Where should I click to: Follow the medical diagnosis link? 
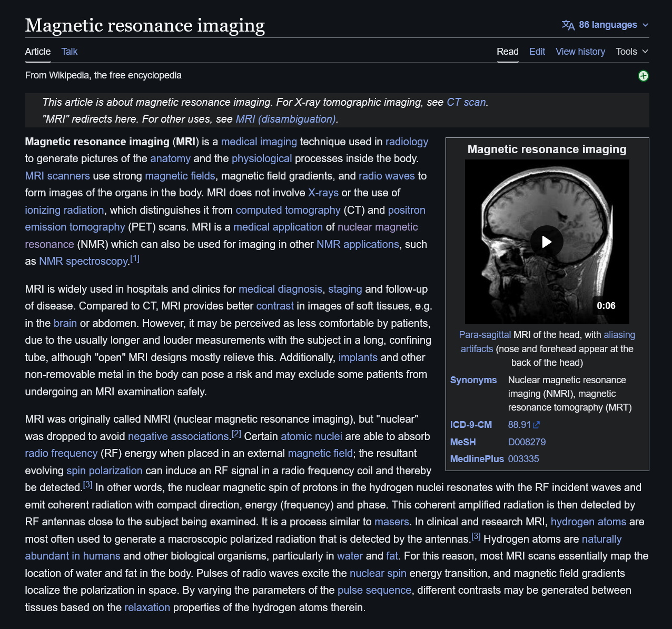click(280, 289)
